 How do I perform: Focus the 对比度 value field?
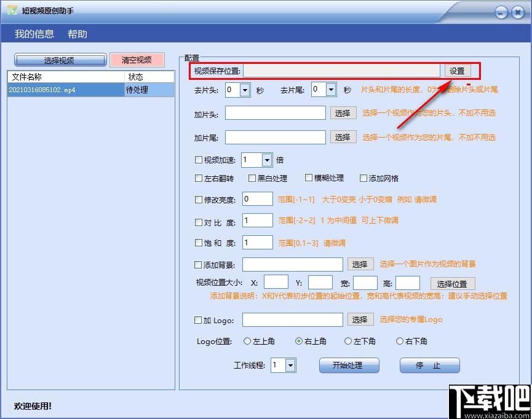(258, 221)
